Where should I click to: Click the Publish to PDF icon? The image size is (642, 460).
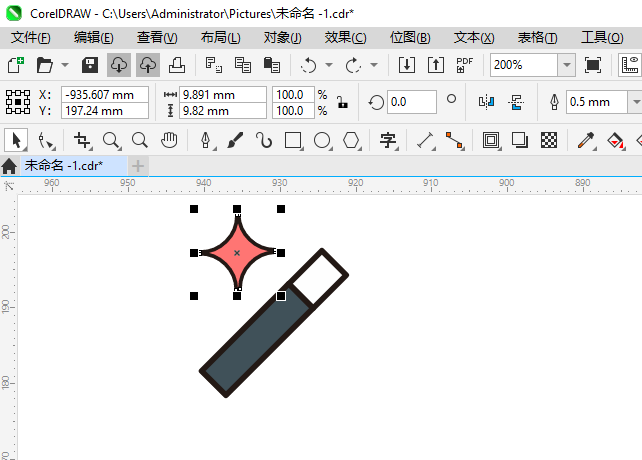tap(465, 65)
